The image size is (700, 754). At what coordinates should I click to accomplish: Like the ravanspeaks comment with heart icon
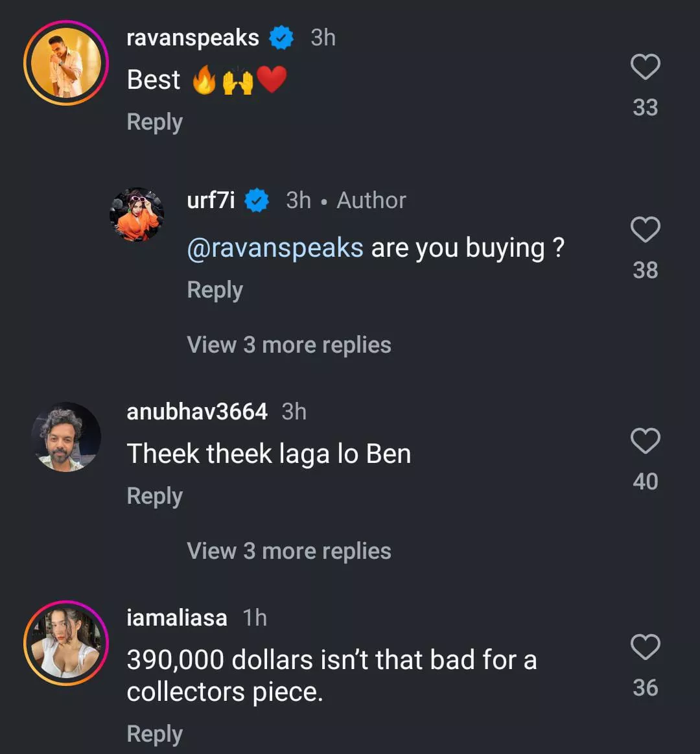pos(645,67)
